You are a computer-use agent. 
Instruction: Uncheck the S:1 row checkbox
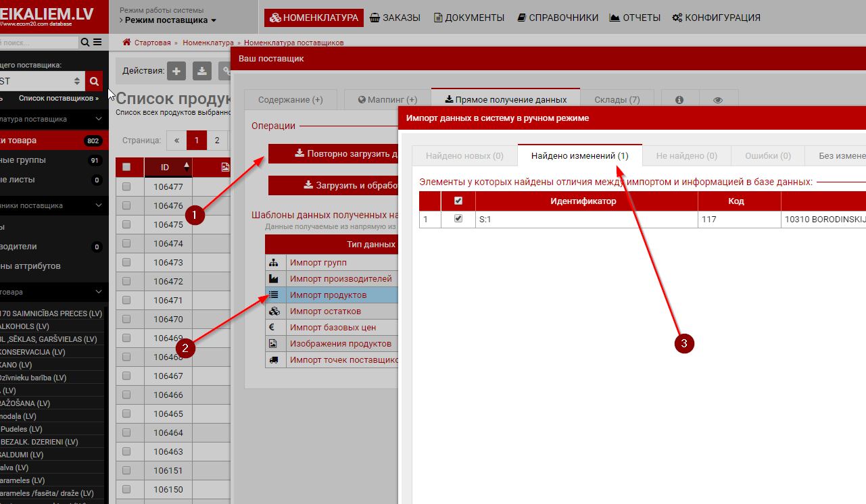click(x=458, y=219)
